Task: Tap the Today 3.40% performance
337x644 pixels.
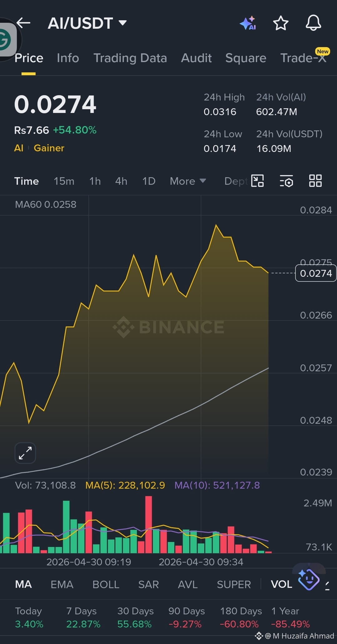Action: pyautogui.click(x=29, y=617)
